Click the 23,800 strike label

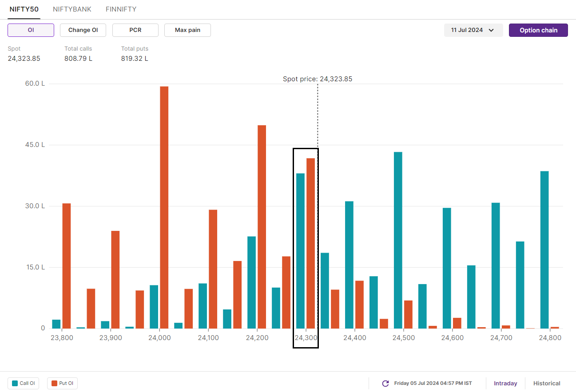point(62,337)
